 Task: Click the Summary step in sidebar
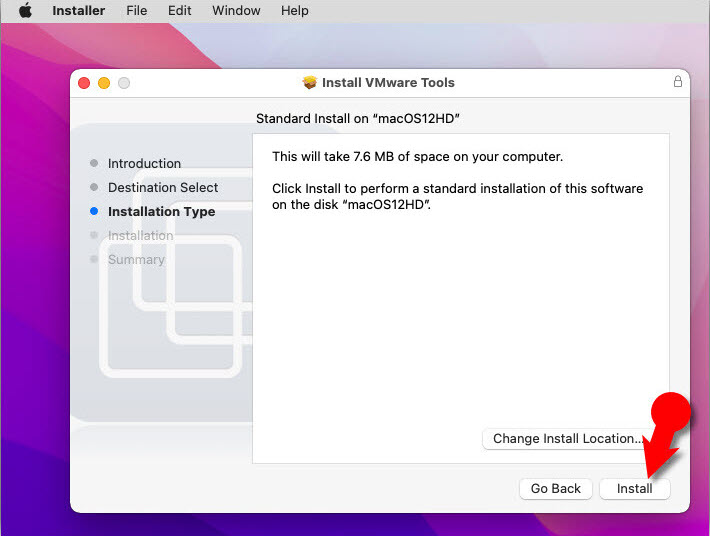click(136, 260)
